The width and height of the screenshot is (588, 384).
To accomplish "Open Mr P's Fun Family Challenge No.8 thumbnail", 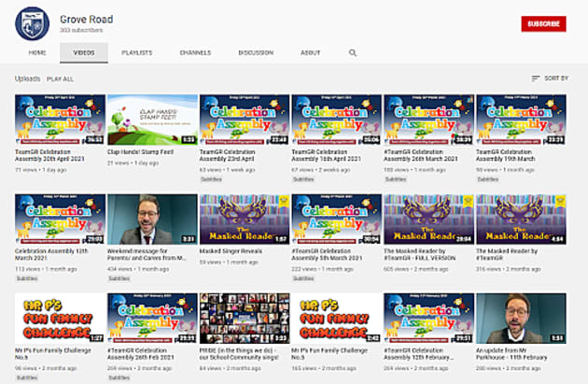I will (337, 319).
